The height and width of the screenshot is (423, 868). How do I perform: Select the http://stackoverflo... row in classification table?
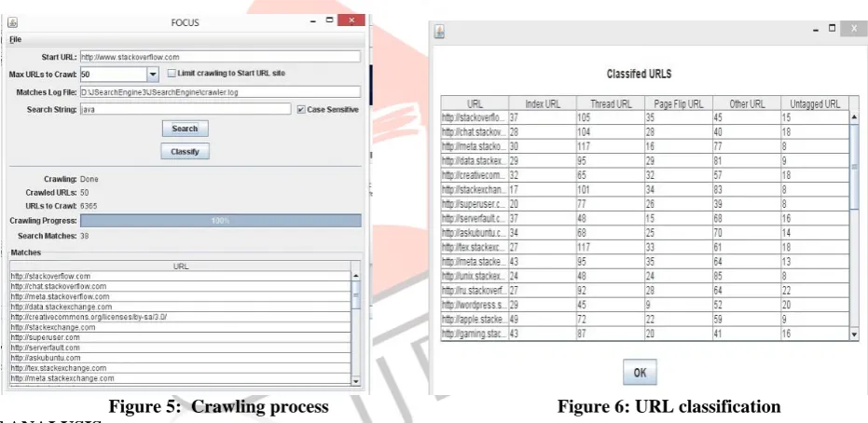click(645, 117)
